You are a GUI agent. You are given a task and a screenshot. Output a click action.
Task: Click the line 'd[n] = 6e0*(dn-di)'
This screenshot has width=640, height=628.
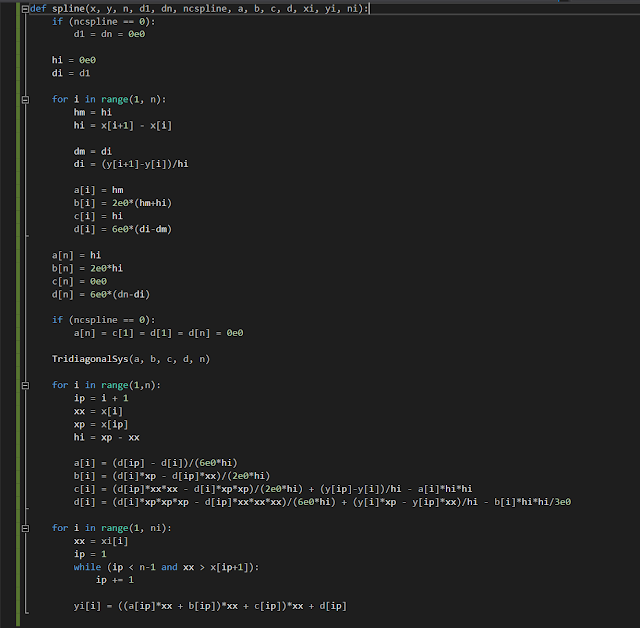(x=101, y=295)
